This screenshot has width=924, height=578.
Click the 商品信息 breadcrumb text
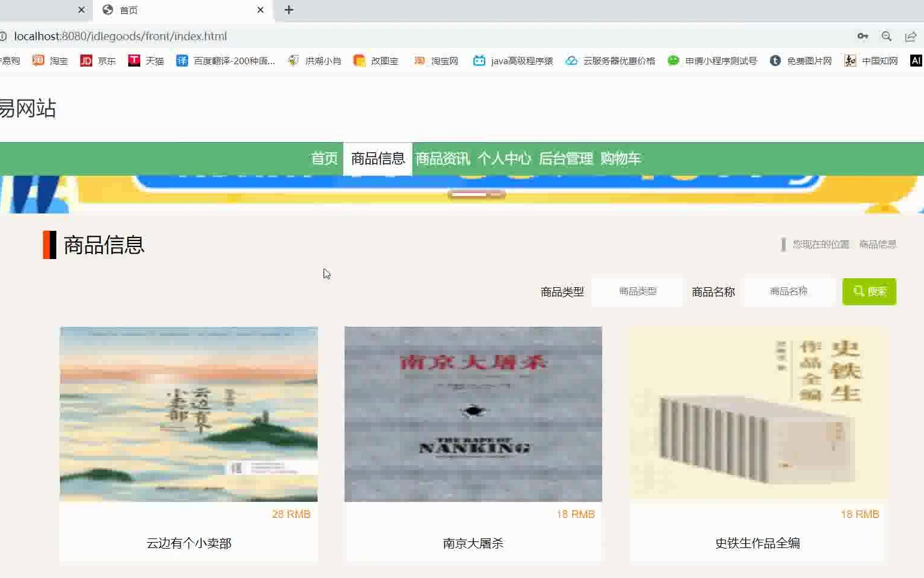[878, 245]
